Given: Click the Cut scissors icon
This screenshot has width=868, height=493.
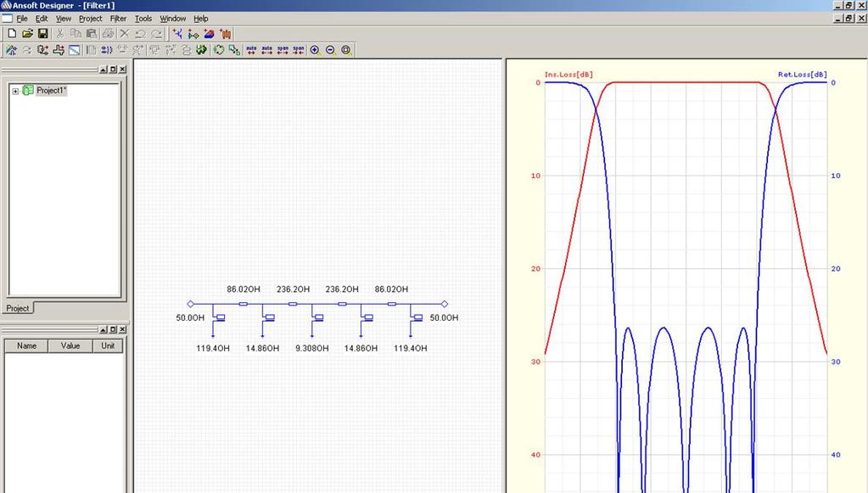Looking at the screenshot, I should 59,34.
